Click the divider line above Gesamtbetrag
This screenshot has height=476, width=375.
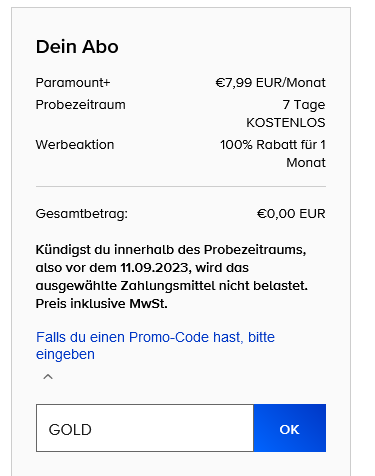coord(181,187)
